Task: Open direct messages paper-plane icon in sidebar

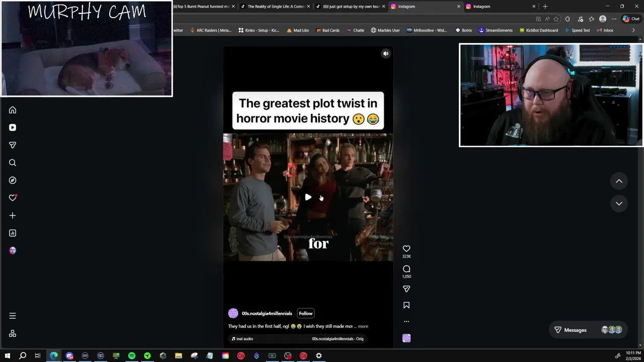Action: click(13, 145)
